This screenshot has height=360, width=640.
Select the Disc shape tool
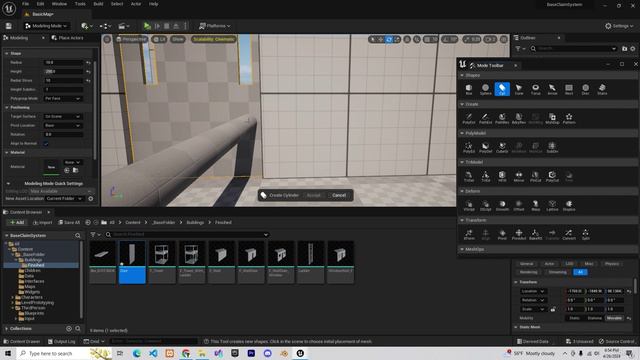click(x=586, y=89)
